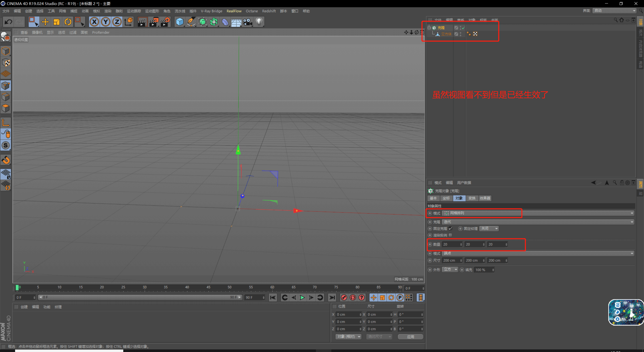Open the 固定纹理 关闭 dropdown

coord(489,229)
